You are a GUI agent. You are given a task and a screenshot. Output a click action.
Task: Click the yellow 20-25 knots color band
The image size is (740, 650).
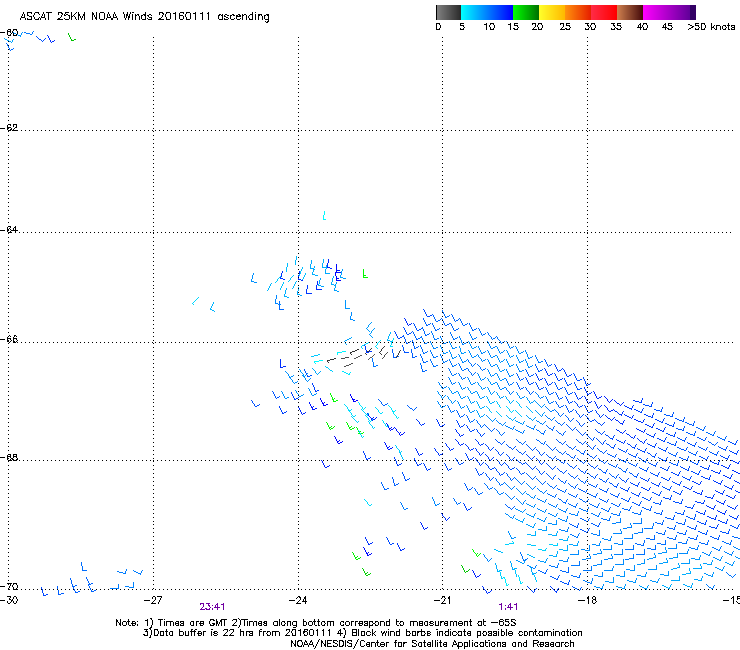(552, 12)
